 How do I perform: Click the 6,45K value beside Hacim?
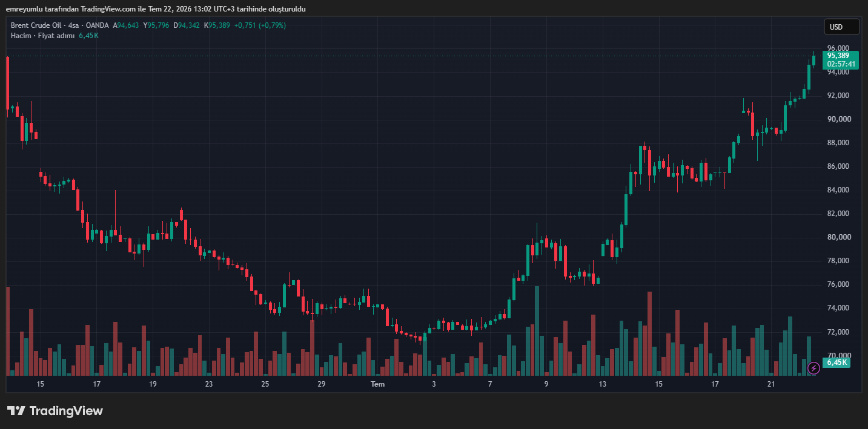coord(88,36)
